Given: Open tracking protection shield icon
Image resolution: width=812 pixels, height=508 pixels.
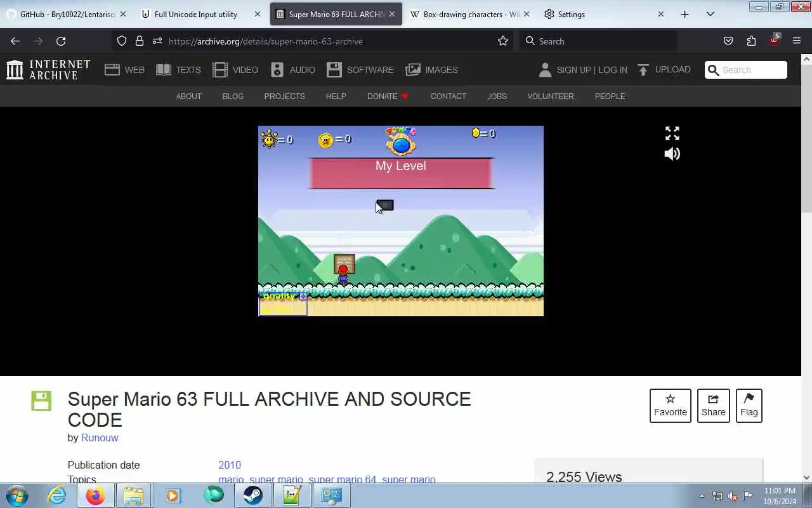Looking at the screenshot, I should (x=122, y=41).
